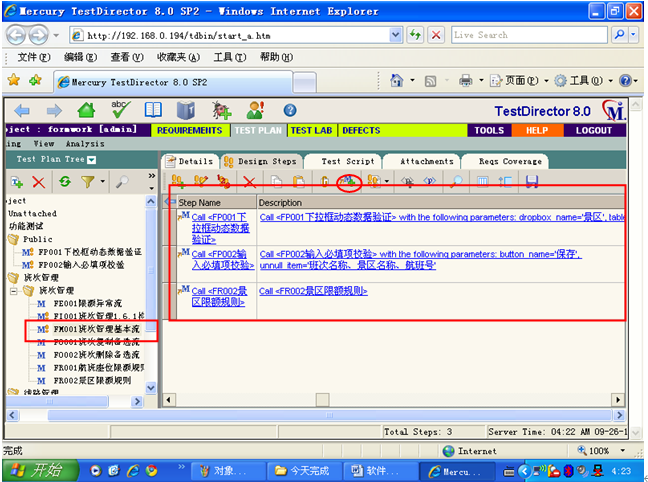Open the browser address bar dropdown

(395, 36)
